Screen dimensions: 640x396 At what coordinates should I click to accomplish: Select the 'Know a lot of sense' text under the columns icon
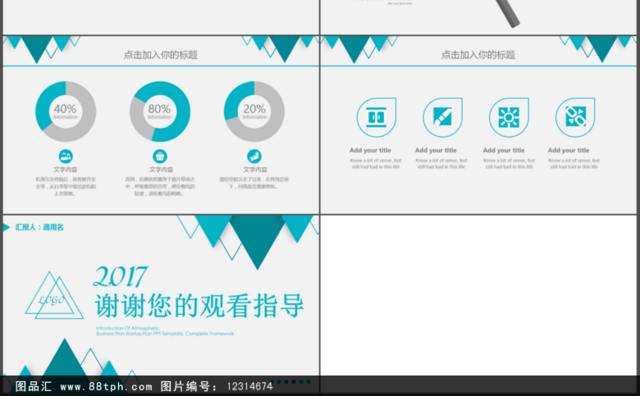pos(376,163)
